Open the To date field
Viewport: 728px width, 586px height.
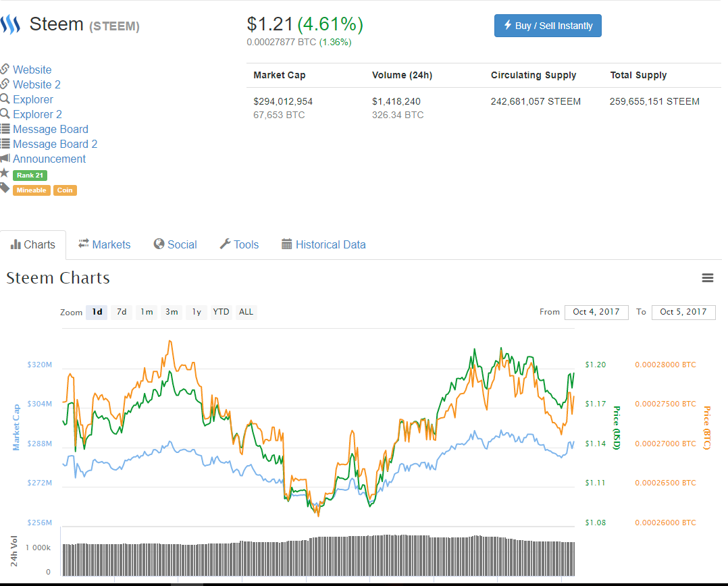(683, 312)
